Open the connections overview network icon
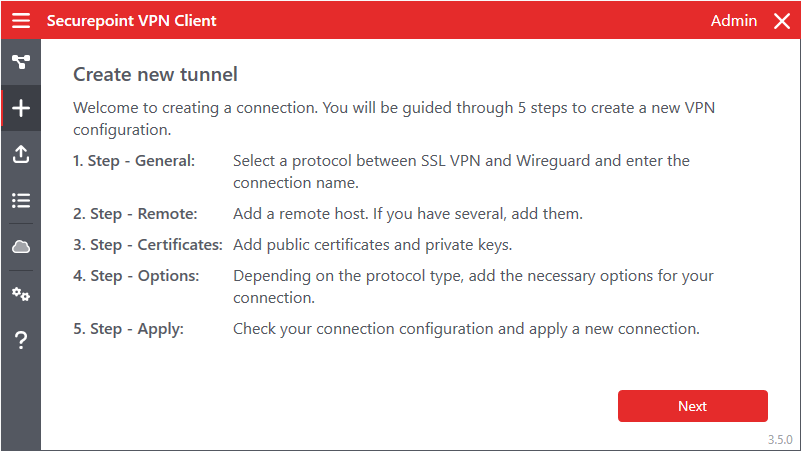Screen dimensions: 801x451 (21, 62)
